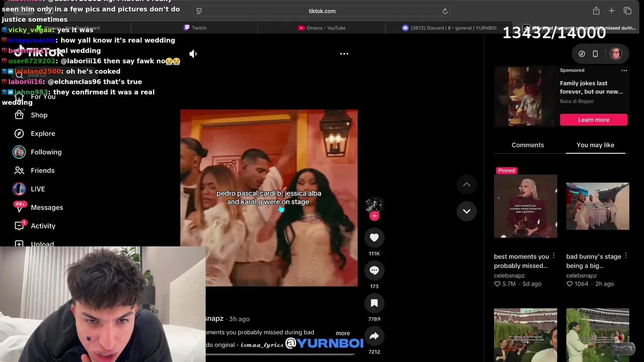Switch to Twitch browser tab
The image size is (644, 362).
click(x=195, y=28)
